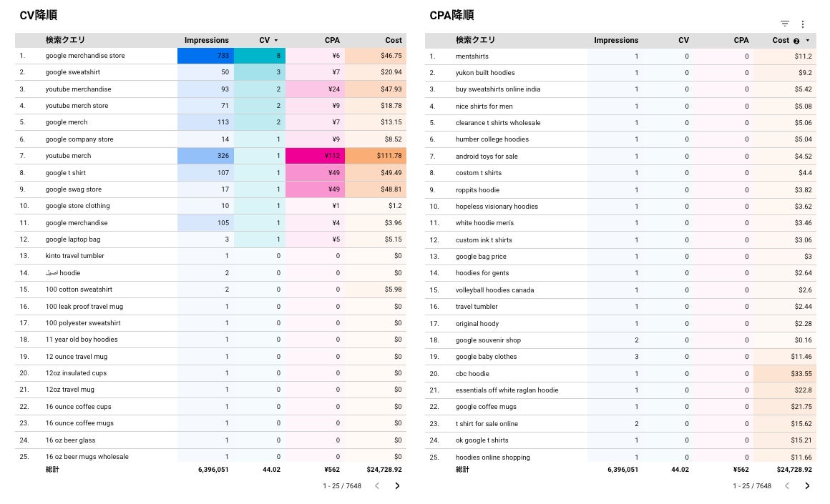Open the three-dot more options menu
This screenshot has width=830, height=504.
tap(803, 24)
